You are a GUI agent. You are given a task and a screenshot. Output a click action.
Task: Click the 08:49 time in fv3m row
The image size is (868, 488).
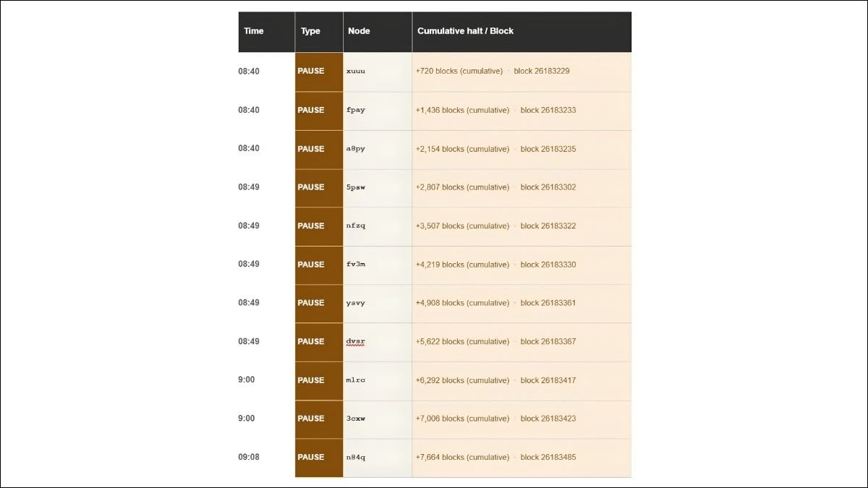[x=249, y=265]
